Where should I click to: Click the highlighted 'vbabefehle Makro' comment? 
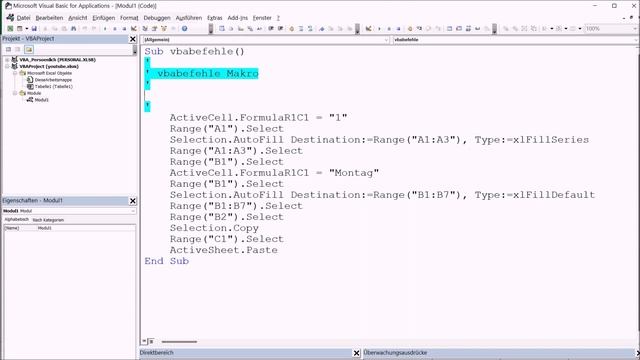click(208, 73)
